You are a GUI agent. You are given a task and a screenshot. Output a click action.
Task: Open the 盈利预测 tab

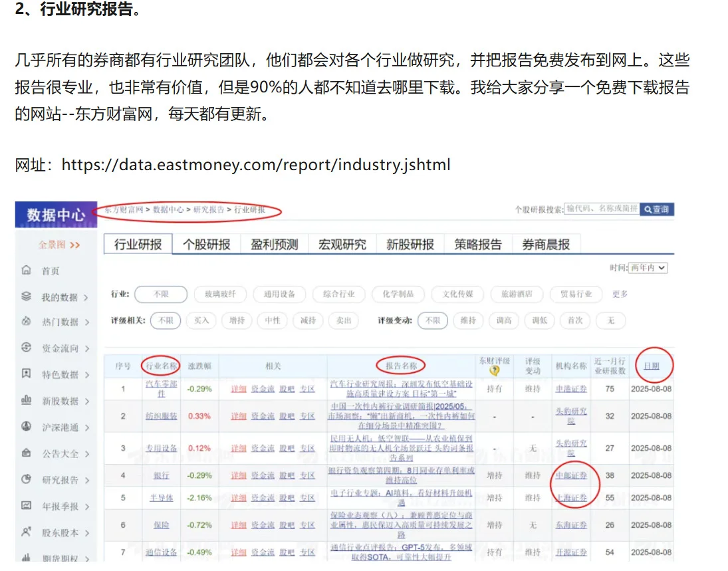[x=275, y=244]
